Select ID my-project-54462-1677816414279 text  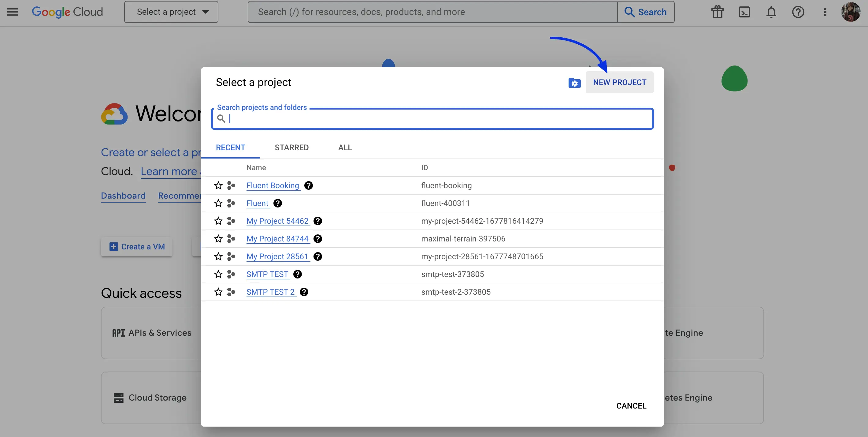(x=482, y=221)
